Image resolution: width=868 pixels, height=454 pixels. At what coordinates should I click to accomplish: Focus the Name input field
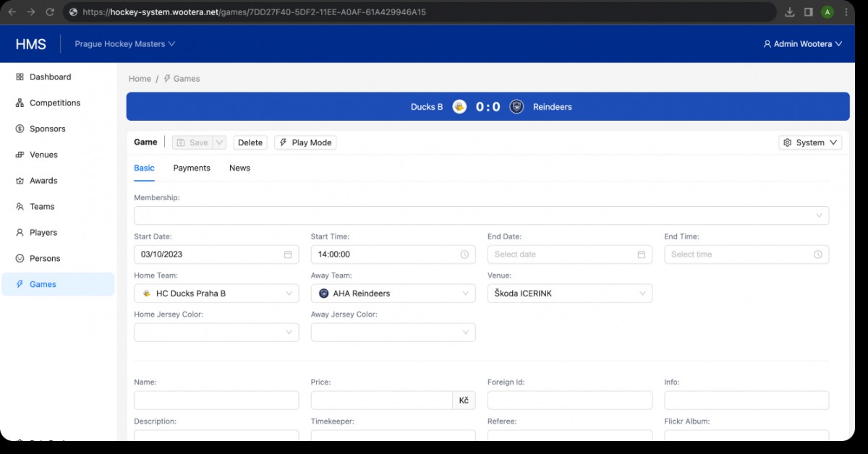tap(216, 401)
